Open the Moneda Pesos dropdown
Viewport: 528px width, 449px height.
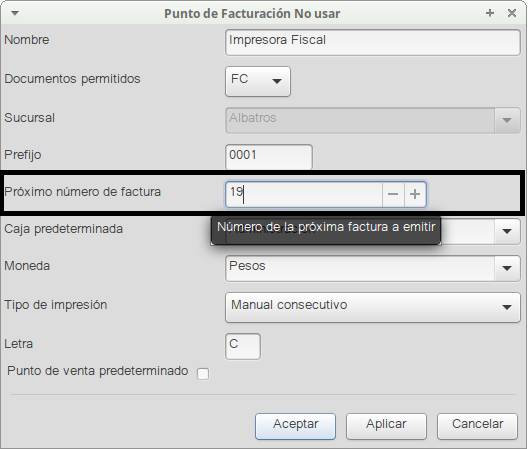373,268
